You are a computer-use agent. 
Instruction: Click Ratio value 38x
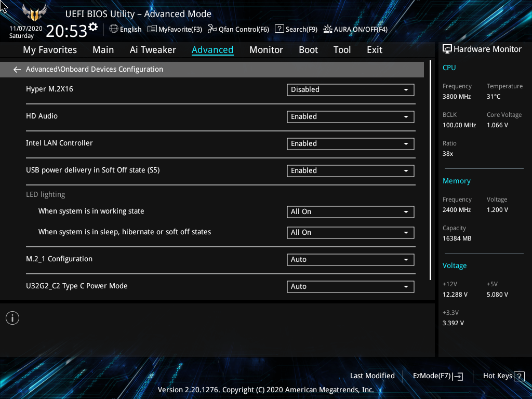click(x=448, y=154)
